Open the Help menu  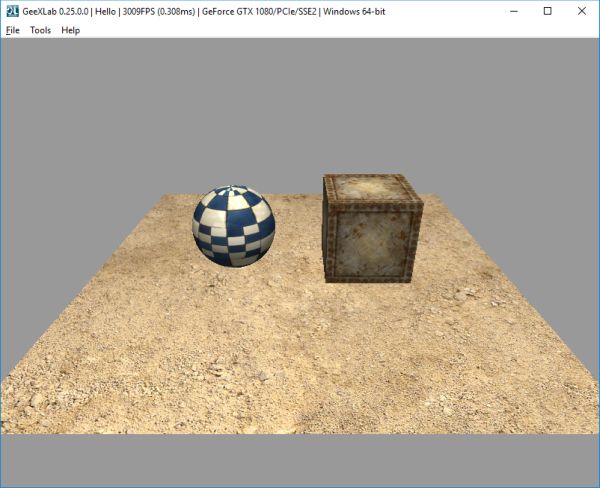[71, 30]
